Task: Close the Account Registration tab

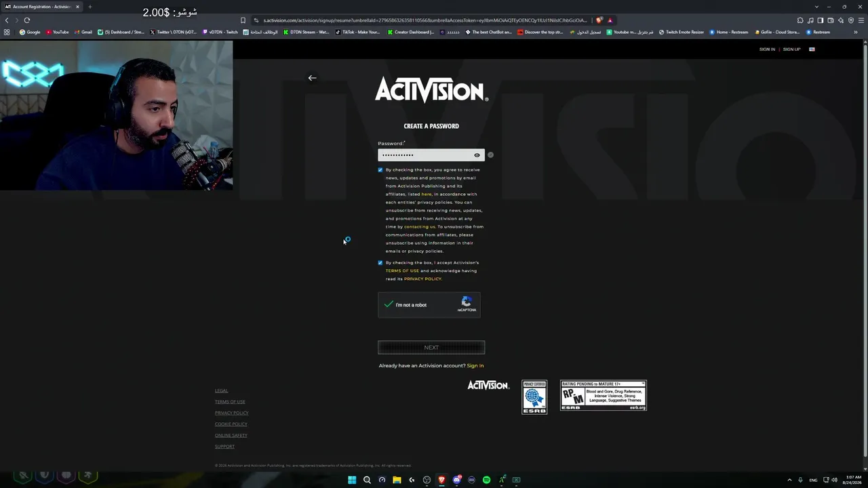Action: pyautogui.click(x=77, y=7)
